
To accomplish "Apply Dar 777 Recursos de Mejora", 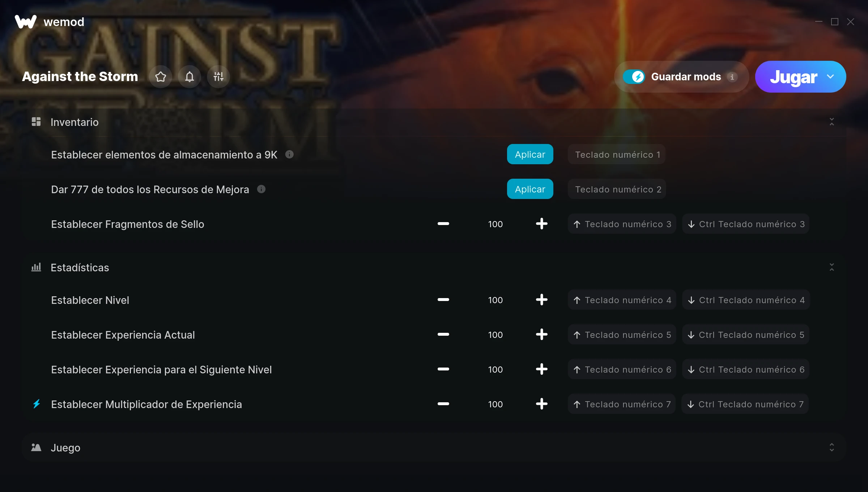I will point(530,189).
